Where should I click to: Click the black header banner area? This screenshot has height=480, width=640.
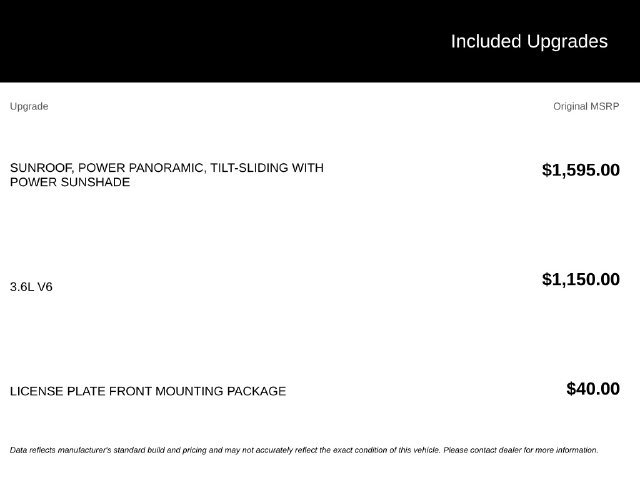(320, 41)
